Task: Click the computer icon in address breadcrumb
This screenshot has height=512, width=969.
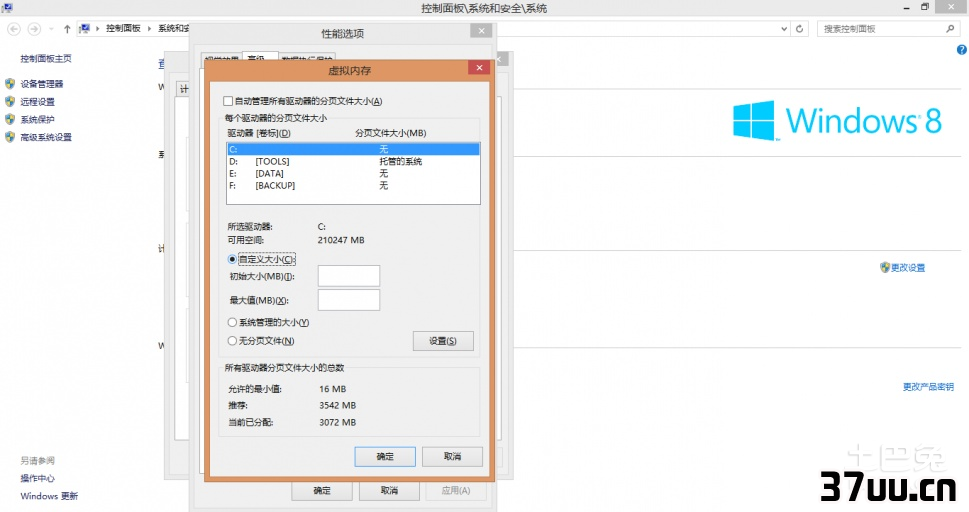Action: click(x=85, y=28)
